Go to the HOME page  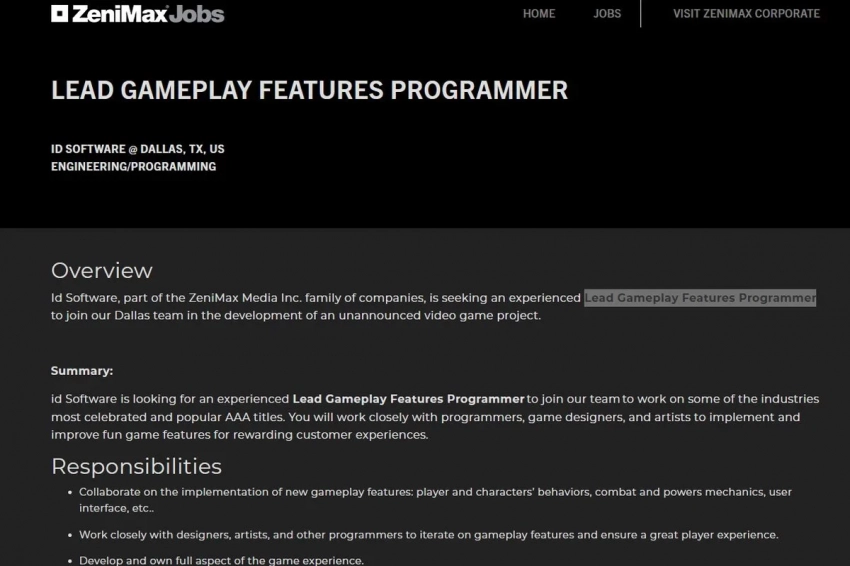pyautogui.click(x=538, y=14)
